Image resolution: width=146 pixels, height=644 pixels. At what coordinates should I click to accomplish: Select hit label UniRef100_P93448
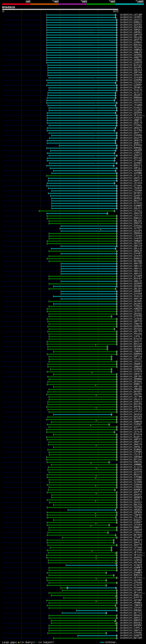pyautogui.click(x=131, y=588)
